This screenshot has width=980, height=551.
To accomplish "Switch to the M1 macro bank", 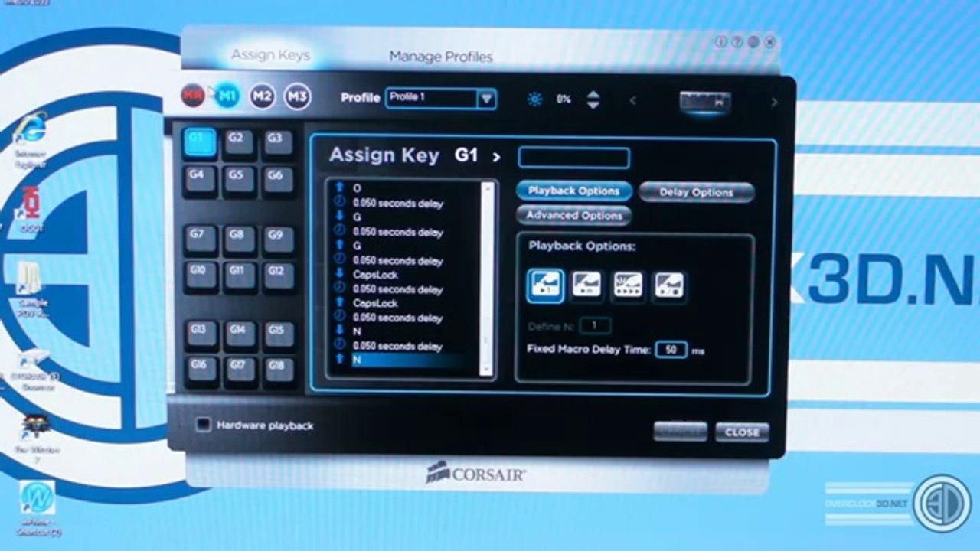I will click(x=227, y=96).
